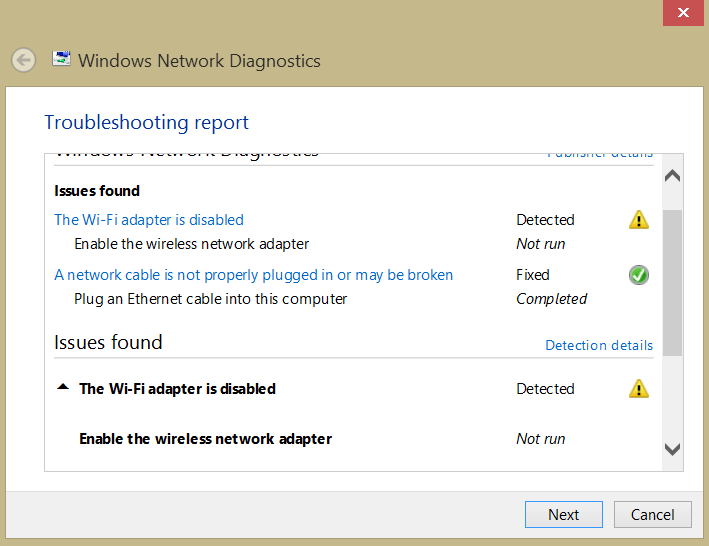
Task: Click the 'Windows Network Diagnostics' window title
Action: pos(199,61)
